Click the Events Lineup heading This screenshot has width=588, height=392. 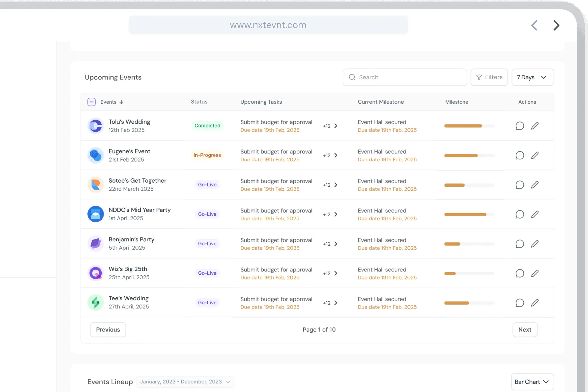[x=110, y=382]
